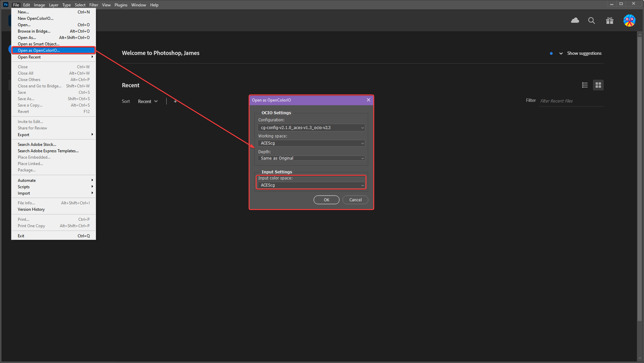
Task: Open the Configuration dropdown
Action: 311,128
